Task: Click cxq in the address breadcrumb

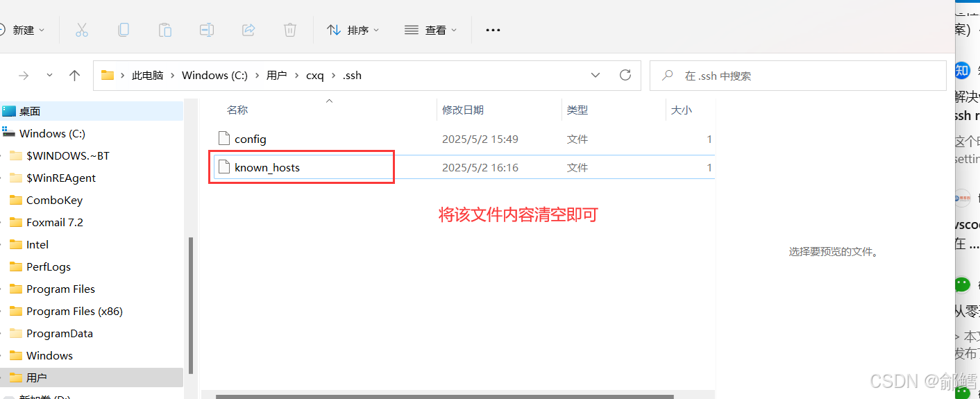Action: (315, 76)
